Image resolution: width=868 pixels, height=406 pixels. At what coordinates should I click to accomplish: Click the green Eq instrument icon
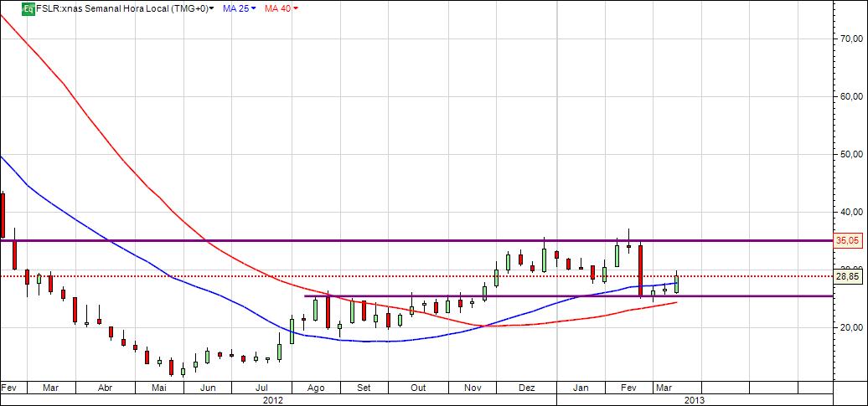coord(28,8)
